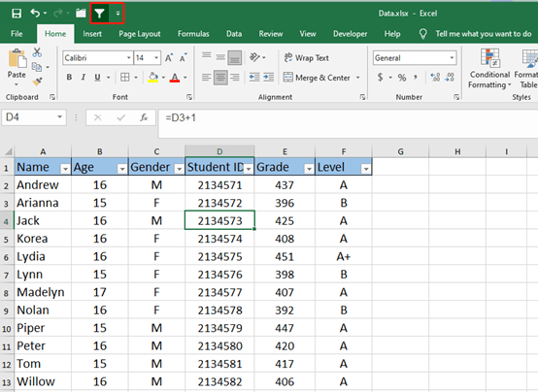The image size is (538, 392).
Task: Click the Accounting dollar format icon
Action: tap(380, 78)
